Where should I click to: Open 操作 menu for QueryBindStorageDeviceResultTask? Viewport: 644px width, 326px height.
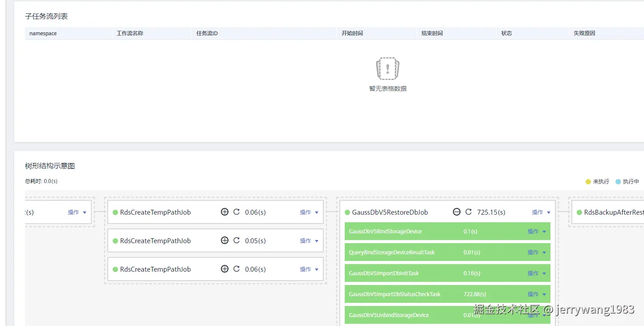[x=537, y=253]
